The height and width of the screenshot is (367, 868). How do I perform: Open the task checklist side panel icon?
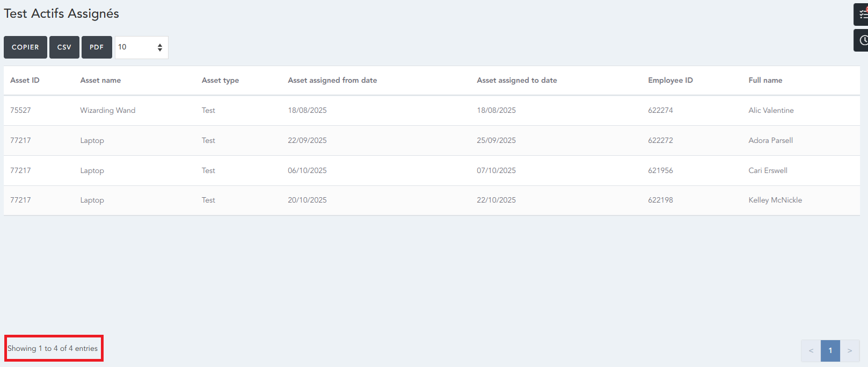(x=862, y=15)
